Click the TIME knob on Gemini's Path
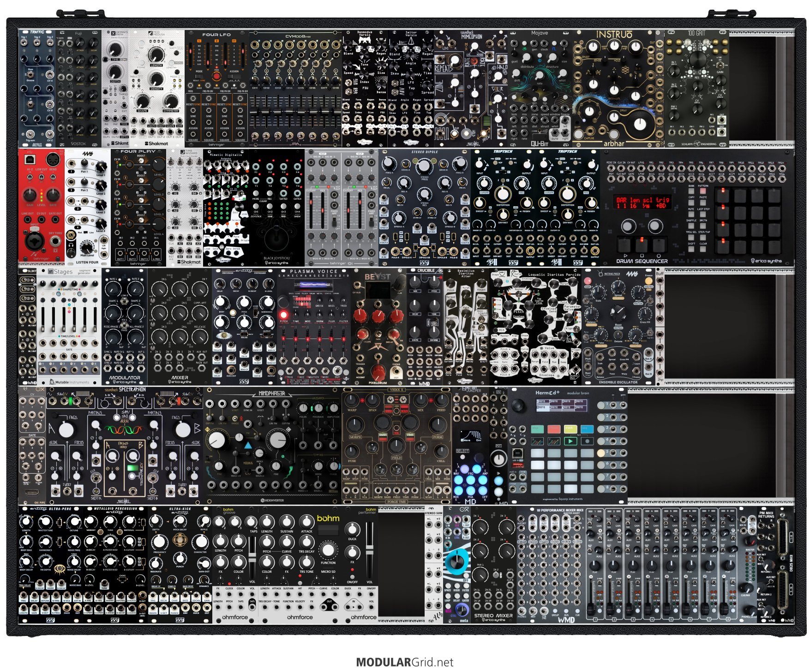Viewport: 810px width, 672px height. [x=115, y=50]
